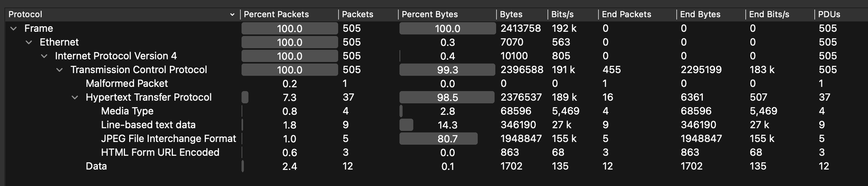Sort by Percent Packets column

276,14
